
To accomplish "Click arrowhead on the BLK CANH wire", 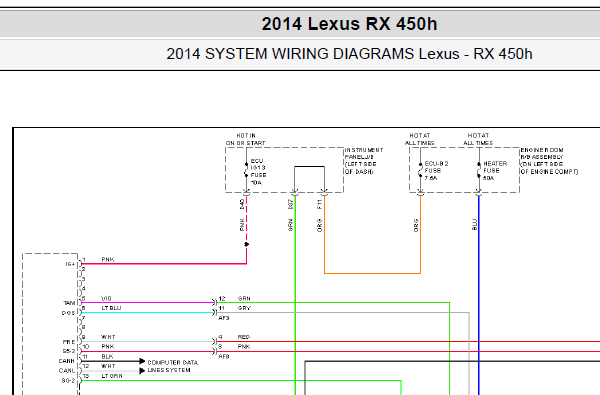I will (142, 361).
